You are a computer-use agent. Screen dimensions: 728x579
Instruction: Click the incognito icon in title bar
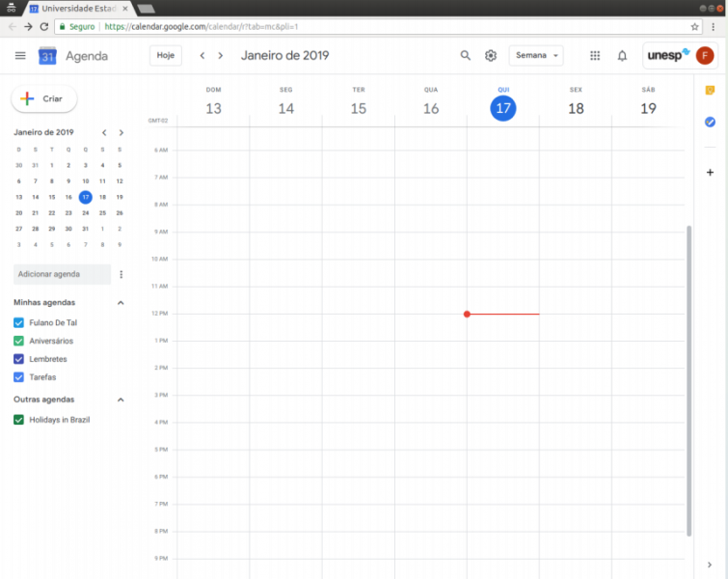pos(12,8)
